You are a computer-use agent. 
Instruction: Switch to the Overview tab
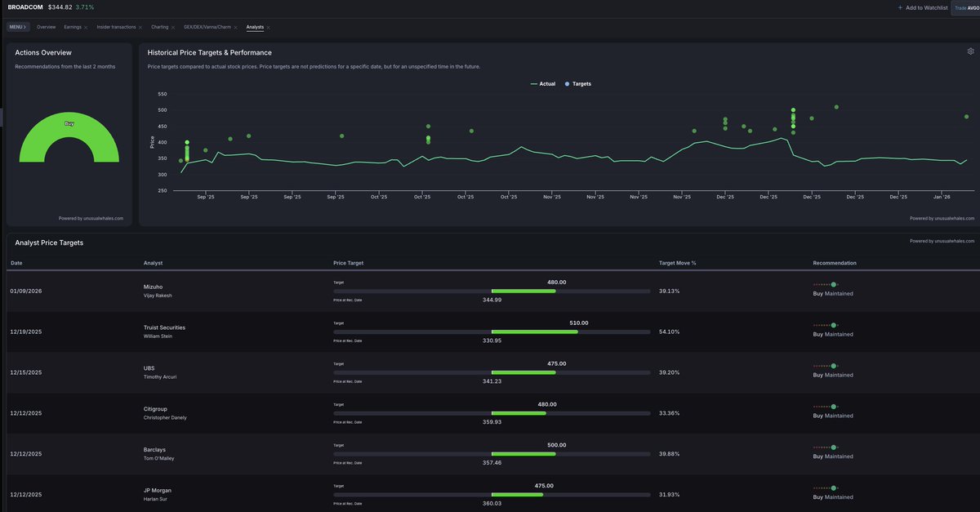[47, 27]
